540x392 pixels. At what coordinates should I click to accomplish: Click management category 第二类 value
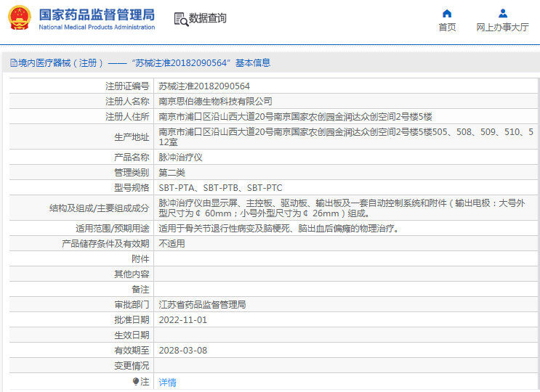click(x=172, y=172)
